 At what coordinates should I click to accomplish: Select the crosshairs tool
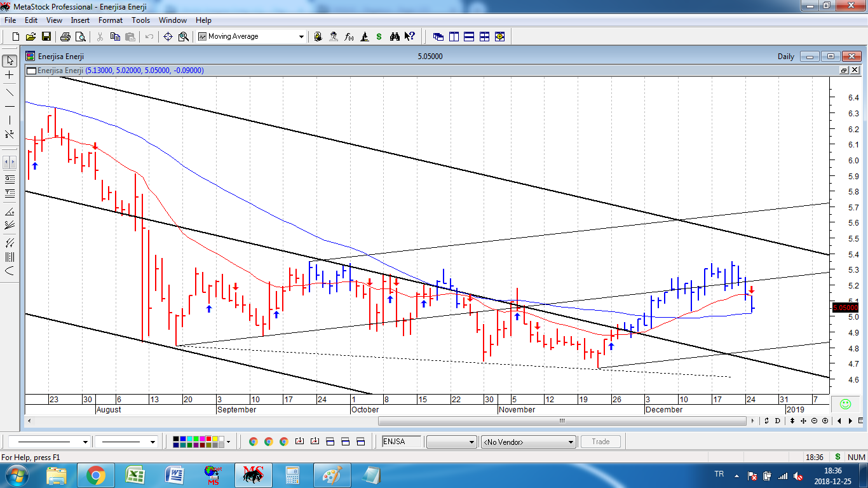[x=10, y=75]
